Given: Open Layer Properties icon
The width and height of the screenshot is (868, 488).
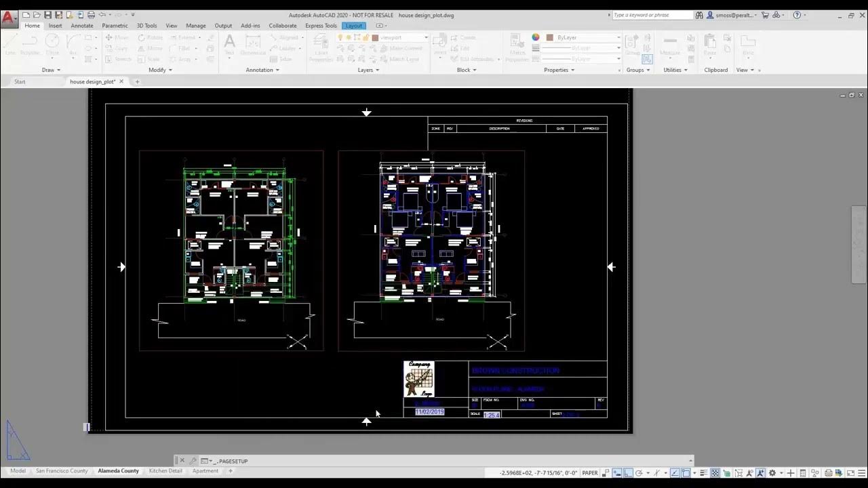Looking at the screenshot, I should (321, 47).
